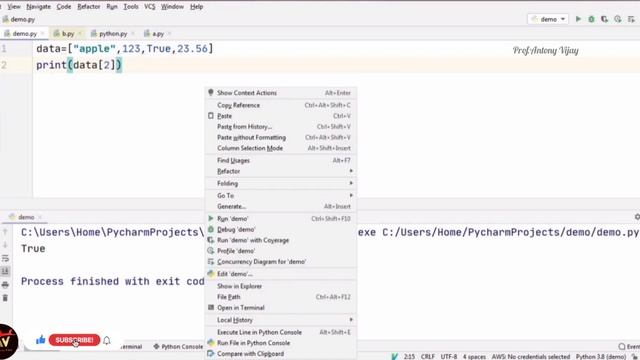Expand the Go To submenu
640x360 pixels.
(280, 196)
